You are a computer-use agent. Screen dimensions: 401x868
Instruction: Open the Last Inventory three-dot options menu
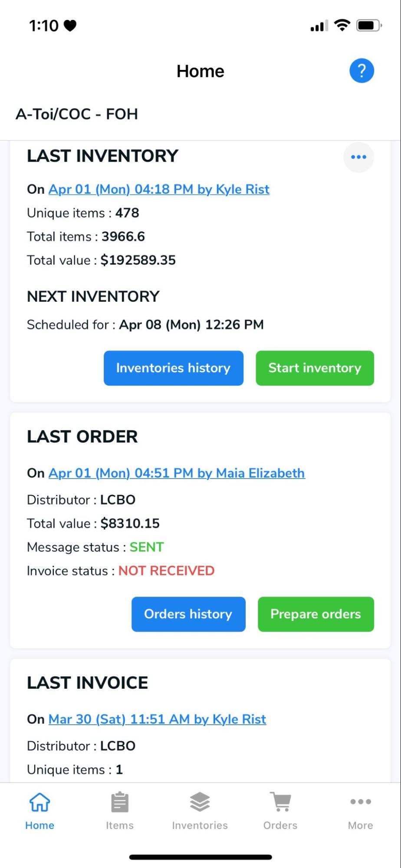[358, 157]
